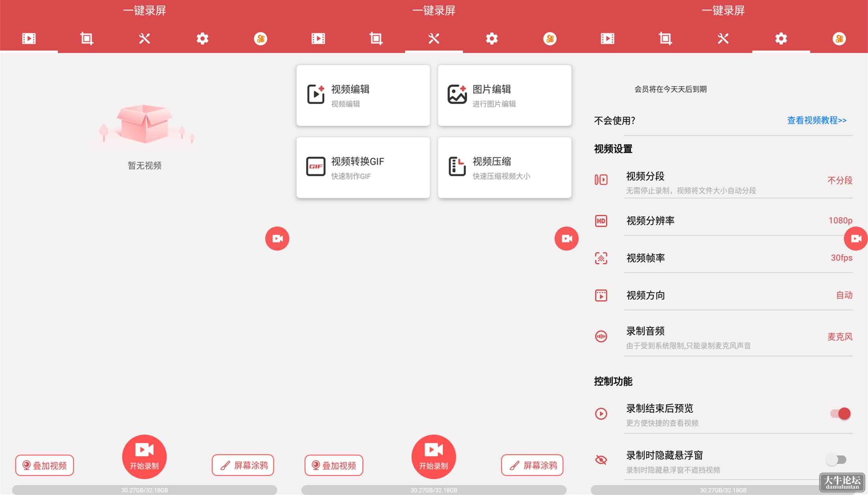
Task: Open the settings gear tab on the 暂无视频 screen
Action: click(x=202, y=39)
